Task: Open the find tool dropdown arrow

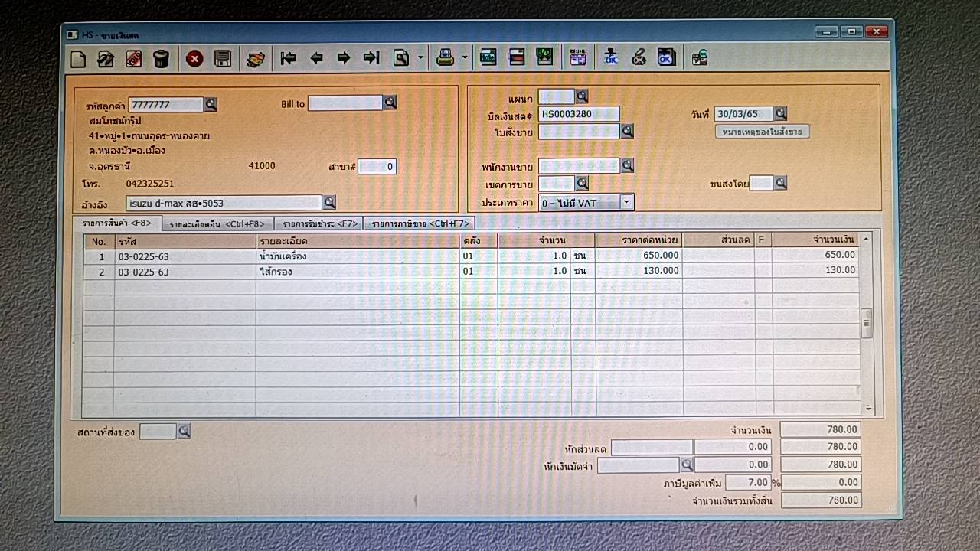Action: (420, 58)
